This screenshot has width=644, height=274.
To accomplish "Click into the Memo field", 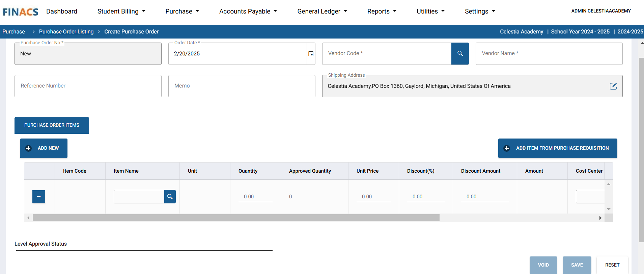I will (x=242, y=86).
